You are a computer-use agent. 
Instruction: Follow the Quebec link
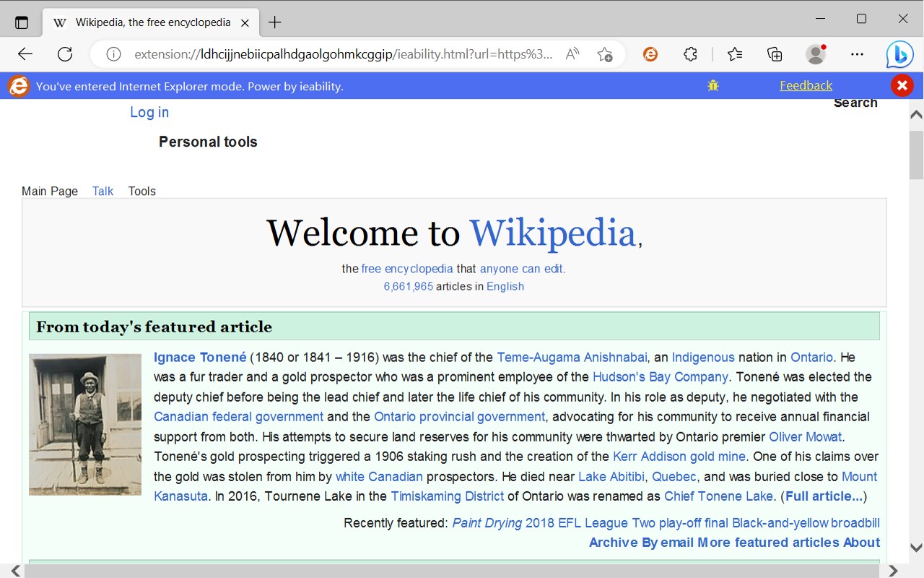674,477
